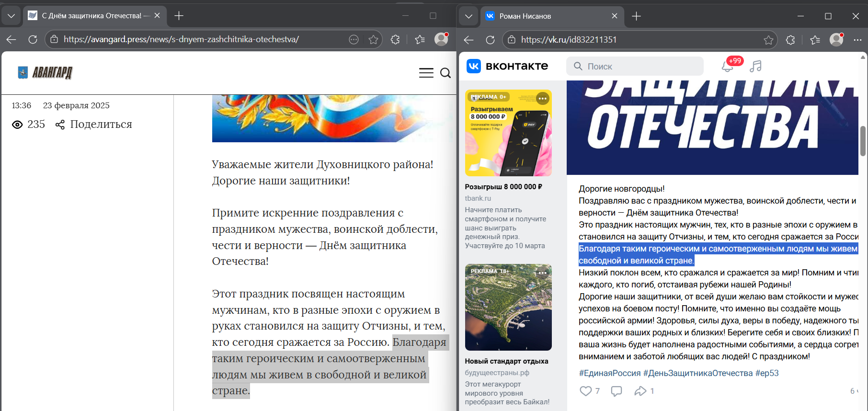This screenshot has width=868, height=411.
Task: Click 'Дорогие новгородцы!' in VK post
Action: click(x=621, y=189)
